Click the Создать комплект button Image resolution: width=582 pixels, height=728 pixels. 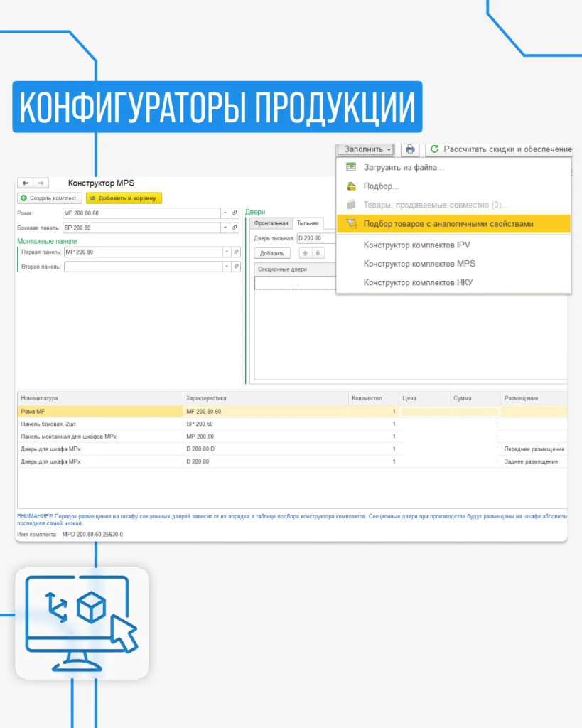50,198
